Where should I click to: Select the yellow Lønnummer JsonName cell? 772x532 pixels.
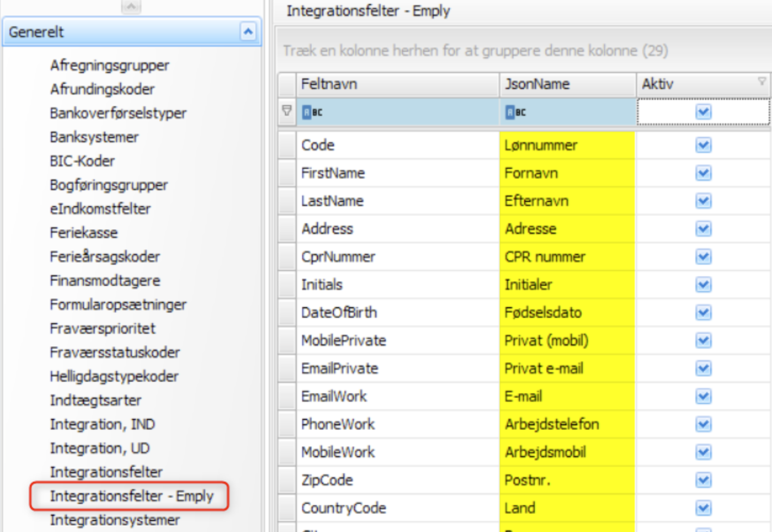[567, 145]
